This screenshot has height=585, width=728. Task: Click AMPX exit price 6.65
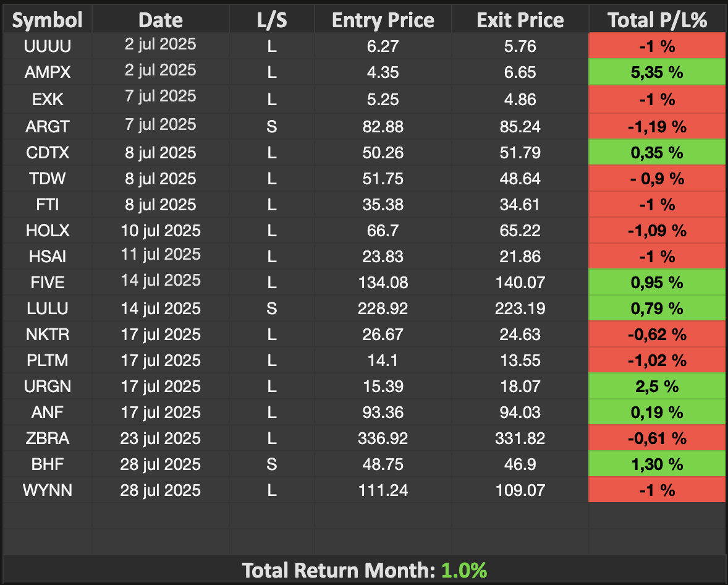coord(520,72)
